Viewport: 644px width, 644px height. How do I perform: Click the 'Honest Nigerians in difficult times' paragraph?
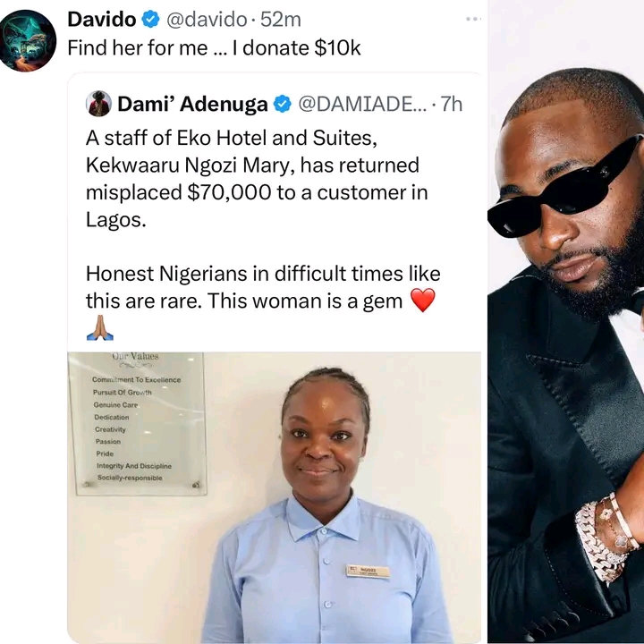[263, 287]
